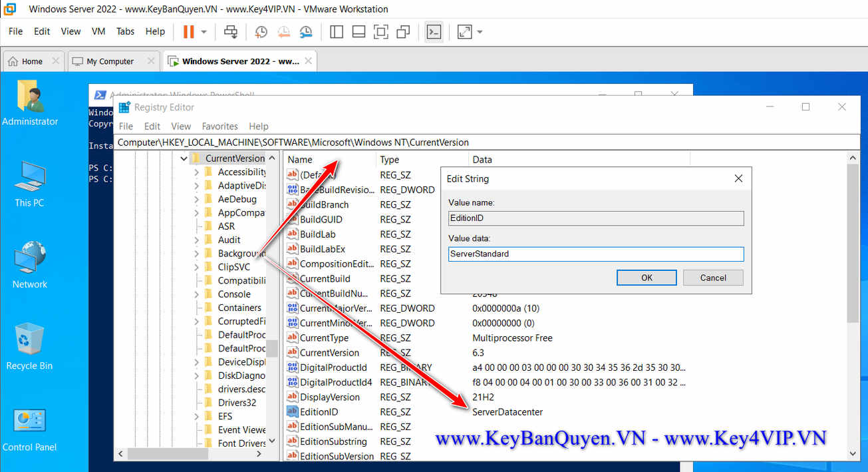Select the Audit key in the tree
868x472 pixels.
pos(229,240)
